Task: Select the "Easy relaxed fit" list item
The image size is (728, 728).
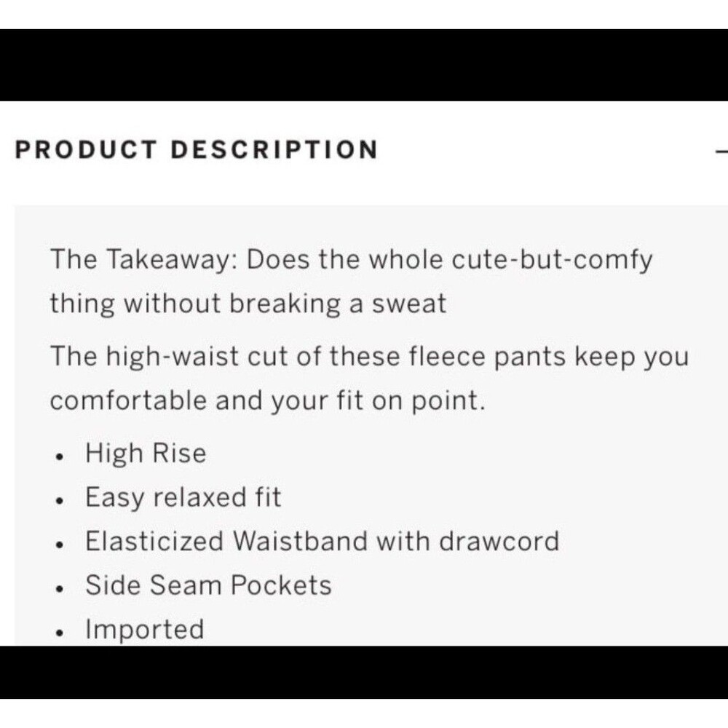Action: pos(183,498)
